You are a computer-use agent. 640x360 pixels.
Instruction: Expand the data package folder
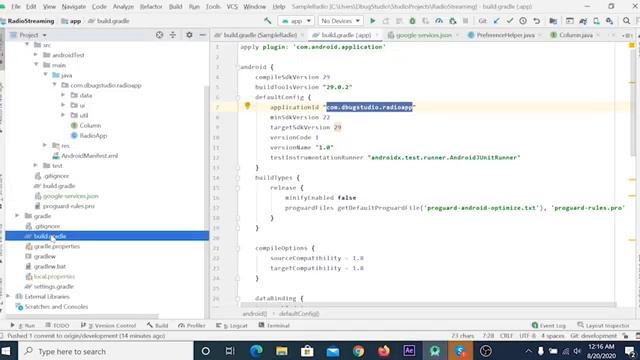63,95
